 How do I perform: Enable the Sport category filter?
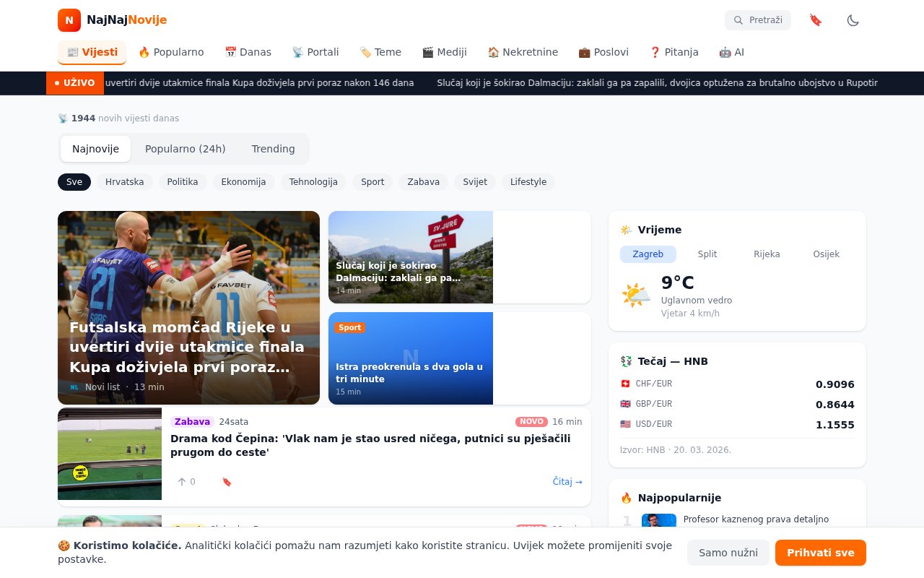372,182
